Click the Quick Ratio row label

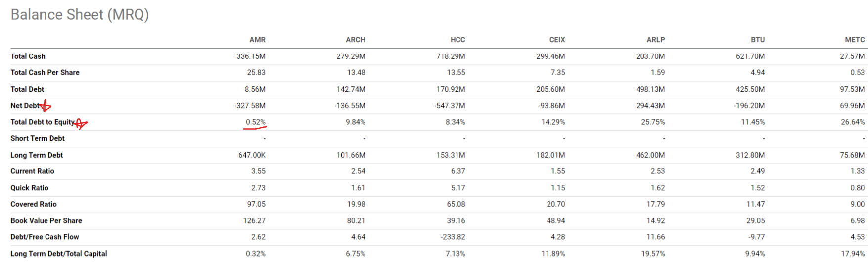tap(29, 188)
